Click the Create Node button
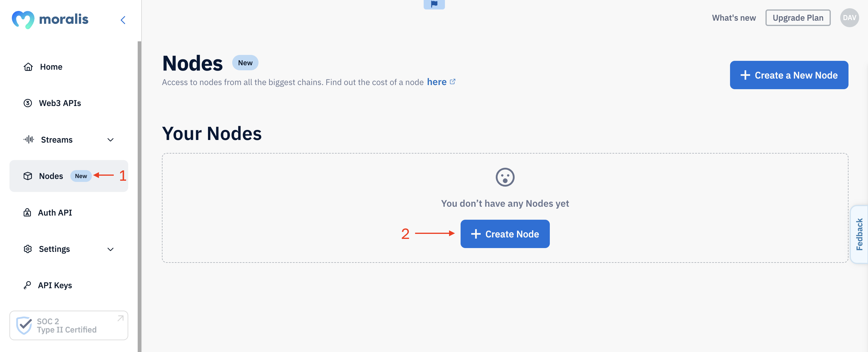 505,234
